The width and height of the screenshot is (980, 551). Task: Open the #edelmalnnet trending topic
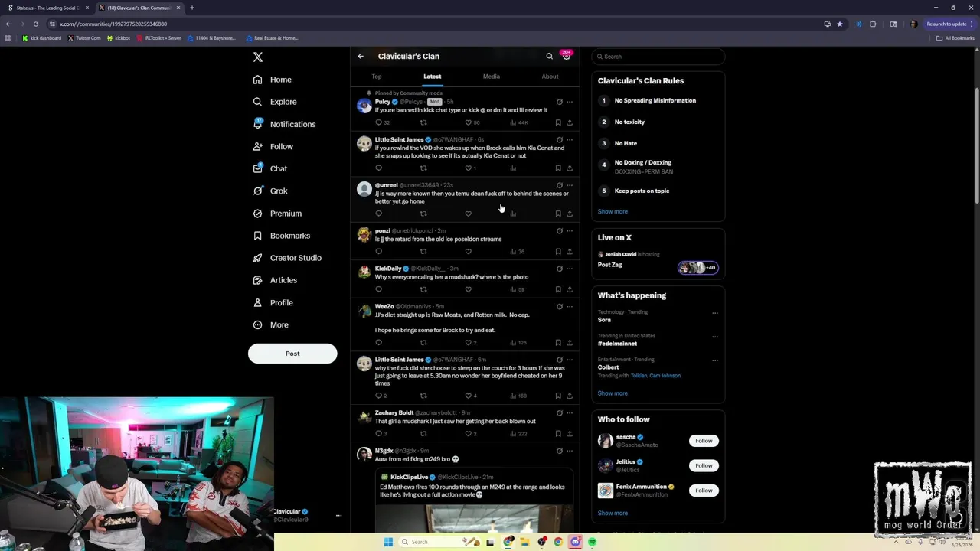coord(617,344)
